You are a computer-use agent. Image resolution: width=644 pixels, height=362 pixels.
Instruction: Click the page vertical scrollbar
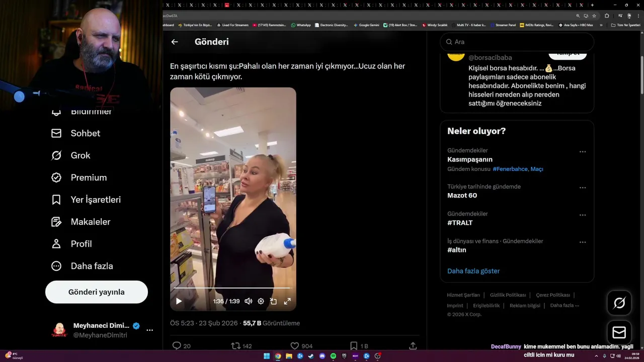tap(641, 75)
